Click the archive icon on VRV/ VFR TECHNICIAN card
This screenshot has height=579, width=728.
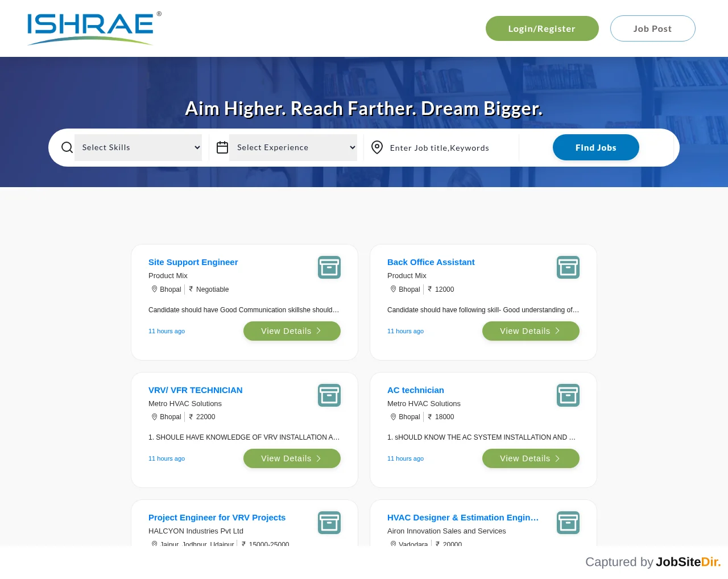coord(329,395)
